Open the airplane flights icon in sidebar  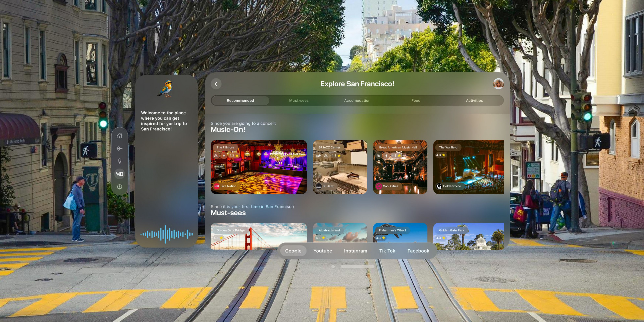coord(119,148)
